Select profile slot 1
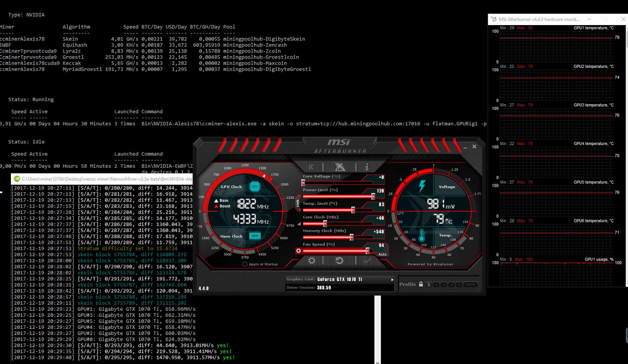Image resolution: width=628 pixels, height=364 pixels. click(429, 284)
